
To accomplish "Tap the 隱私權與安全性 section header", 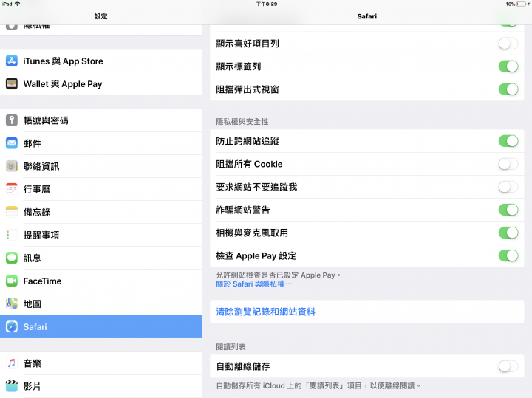I will [242, 121].
